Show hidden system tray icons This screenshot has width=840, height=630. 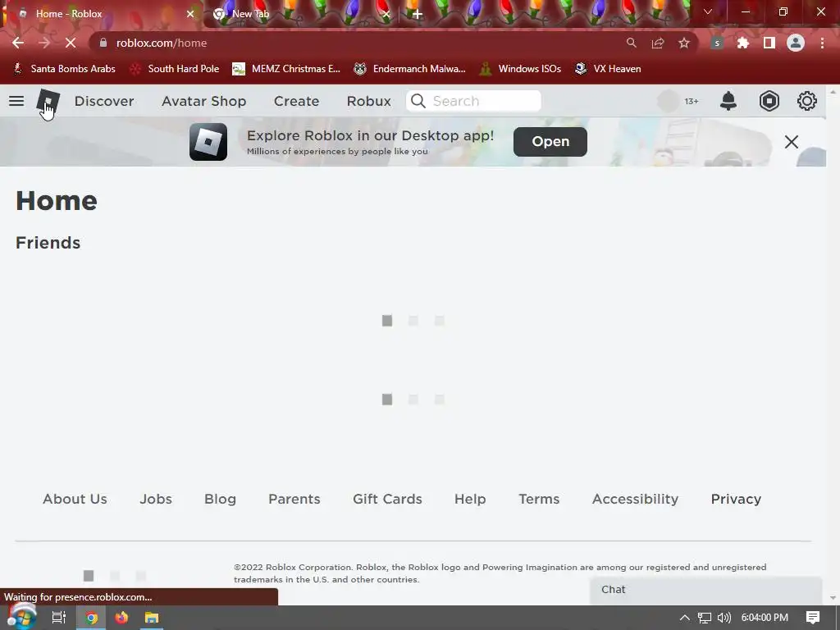684,618
